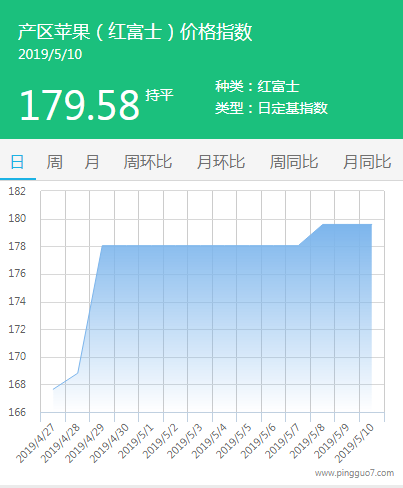This screenshot has height=488, width=403.
Task: Open the 周同比 tab
Action: (294, 162)
